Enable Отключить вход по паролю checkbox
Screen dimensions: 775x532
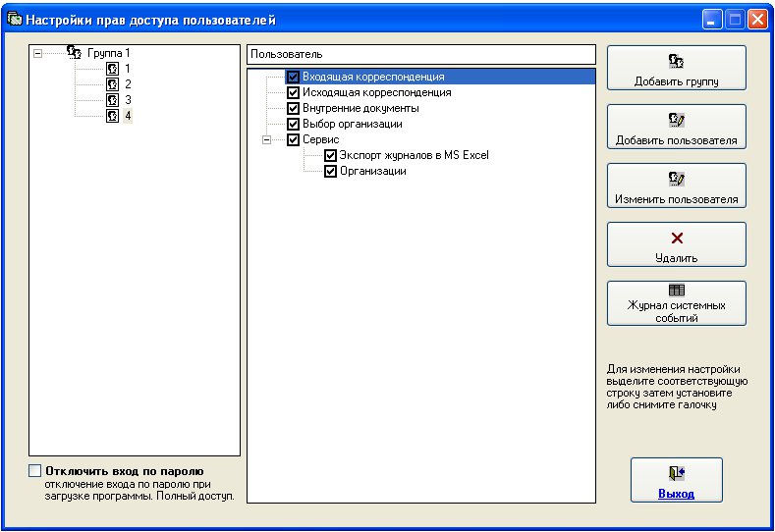click(x=34, y=471)
